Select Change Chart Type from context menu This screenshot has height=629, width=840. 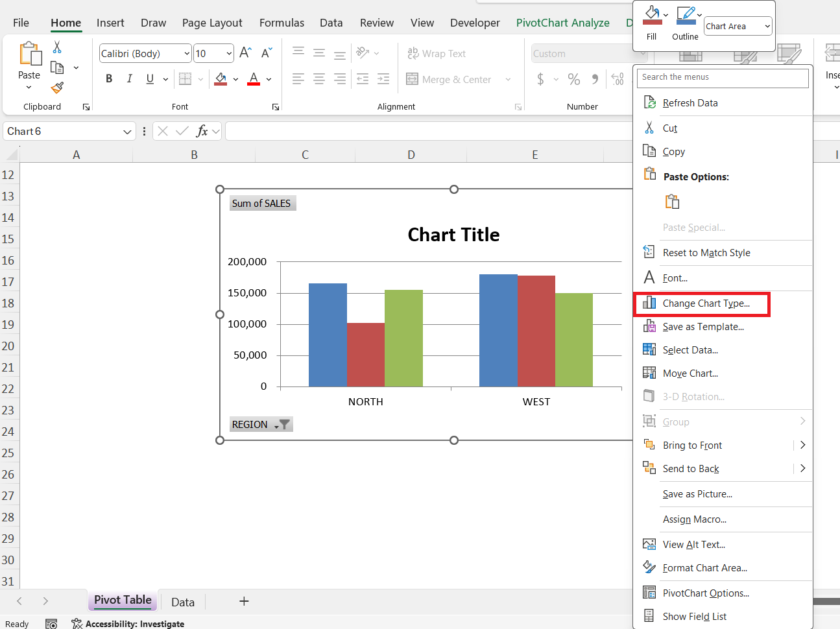click(706, 303)
